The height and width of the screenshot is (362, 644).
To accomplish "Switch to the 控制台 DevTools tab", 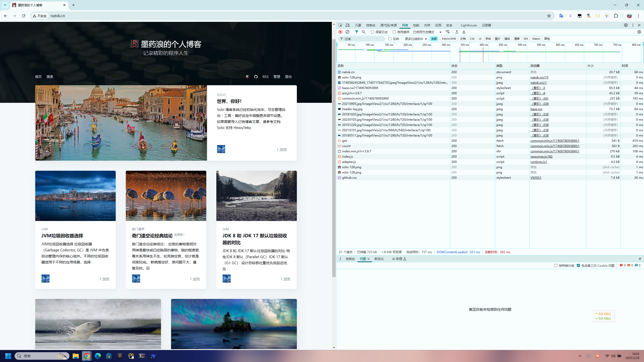I will (371, 25).
